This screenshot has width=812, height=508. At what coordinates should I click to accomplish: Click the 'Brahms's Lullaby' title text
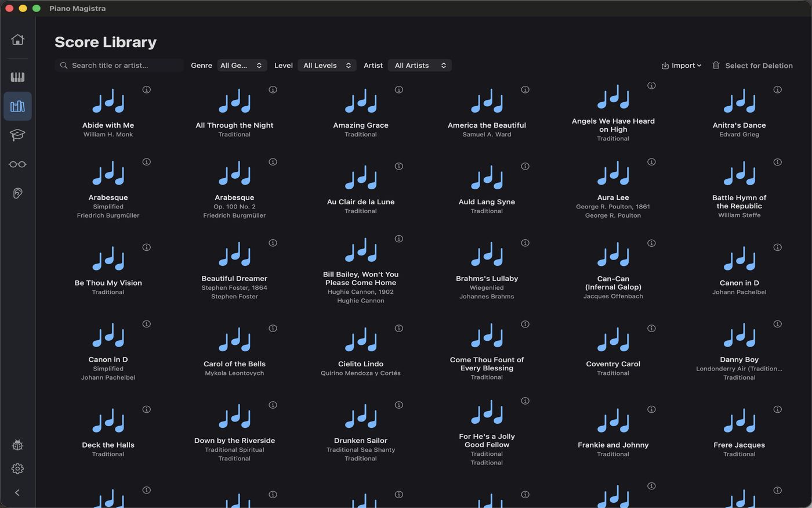[x=487, y=278]
